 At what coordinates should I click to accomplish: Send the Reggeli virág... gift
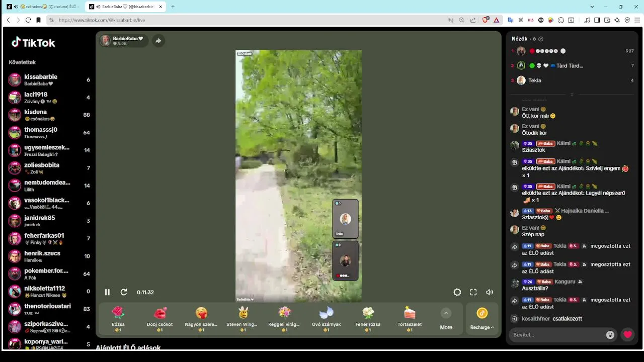(285, 319)
